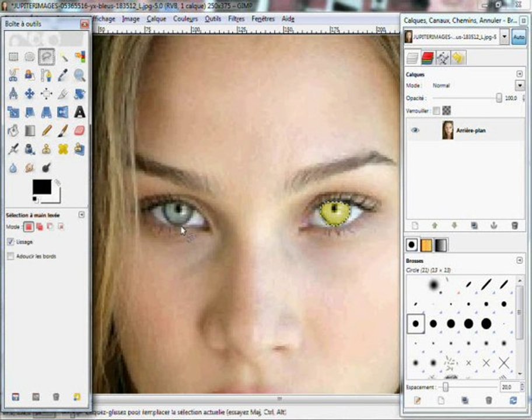Set selection mode to replace
Screen dimensions: 532x420
click(x=29, y=226)
